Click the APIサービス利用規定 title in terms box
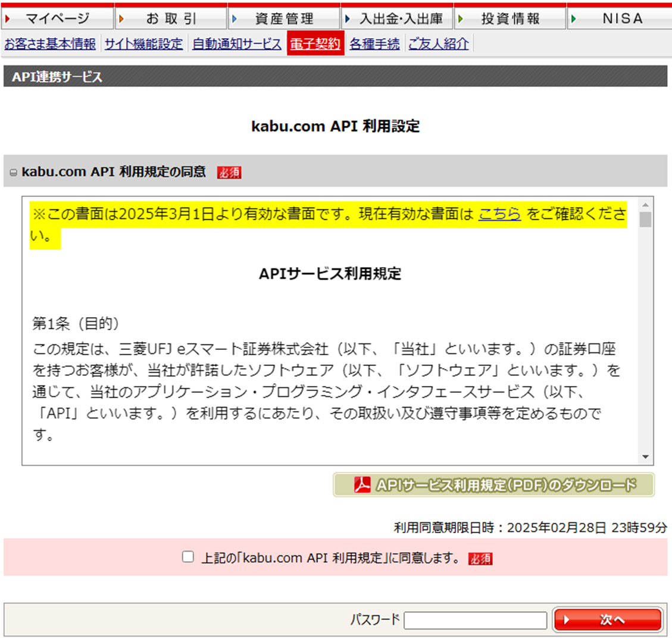Screen dimensions: 672x642 330,274
